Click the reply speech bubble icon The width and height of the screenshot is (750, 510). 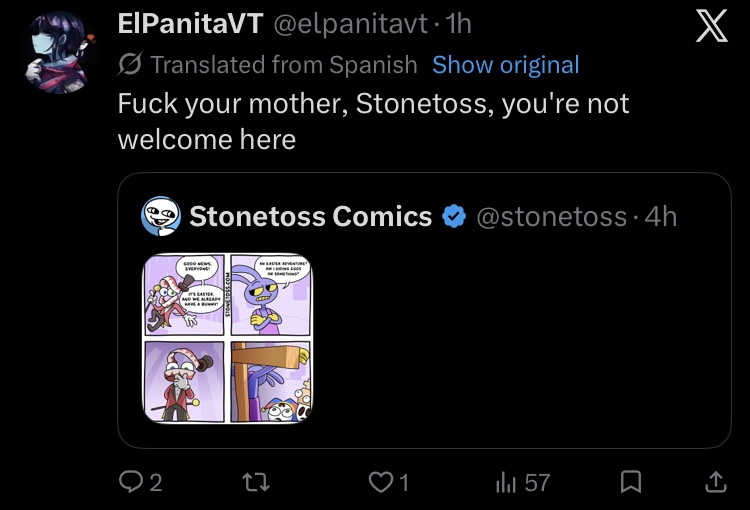coord(130,483)
